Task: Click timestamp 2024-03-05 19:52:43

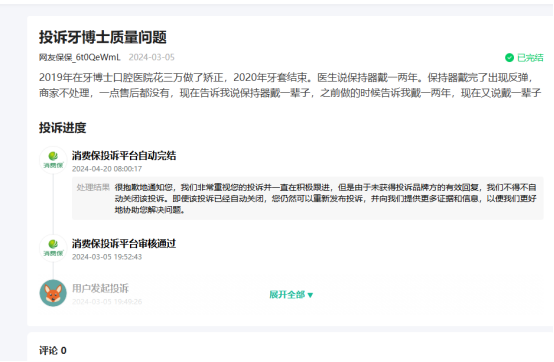Action: click(107, 257)
